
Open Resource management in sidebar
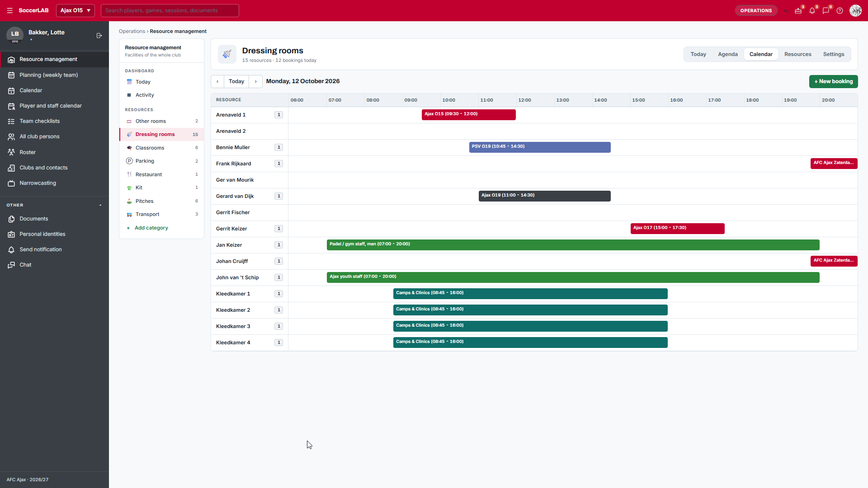tap(54, 59)
